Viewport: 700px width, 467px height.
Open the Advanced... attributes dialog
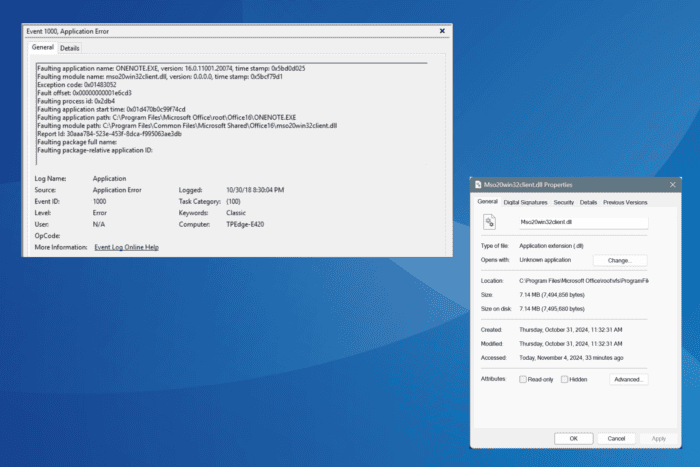(x=627, y=379)
